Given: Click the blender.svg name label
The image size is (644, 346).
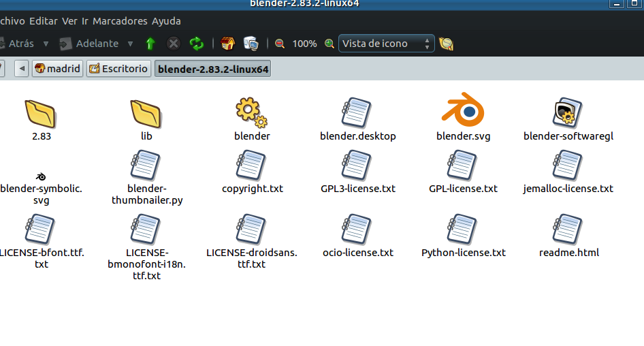Looking at the screenshot, I should [464, 136].
